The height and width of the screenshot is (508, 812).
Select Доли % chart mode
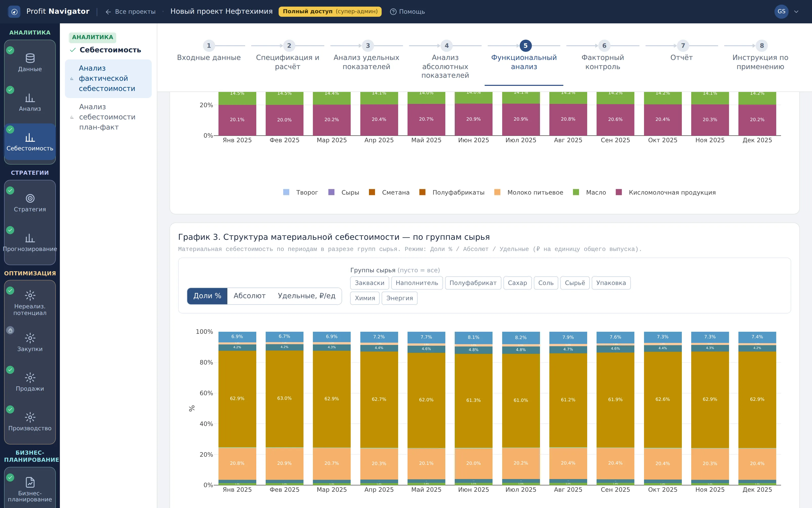point(207,296)
